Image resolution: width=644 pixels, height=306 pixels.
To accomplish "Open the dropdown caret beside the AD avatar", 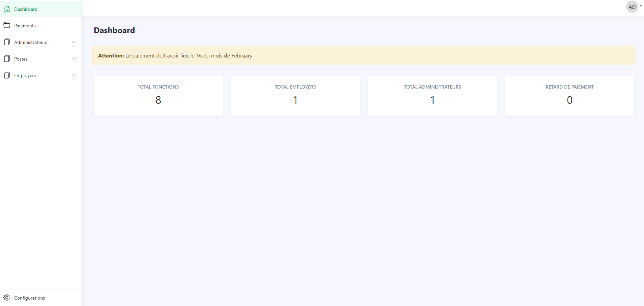I will 641,6.
